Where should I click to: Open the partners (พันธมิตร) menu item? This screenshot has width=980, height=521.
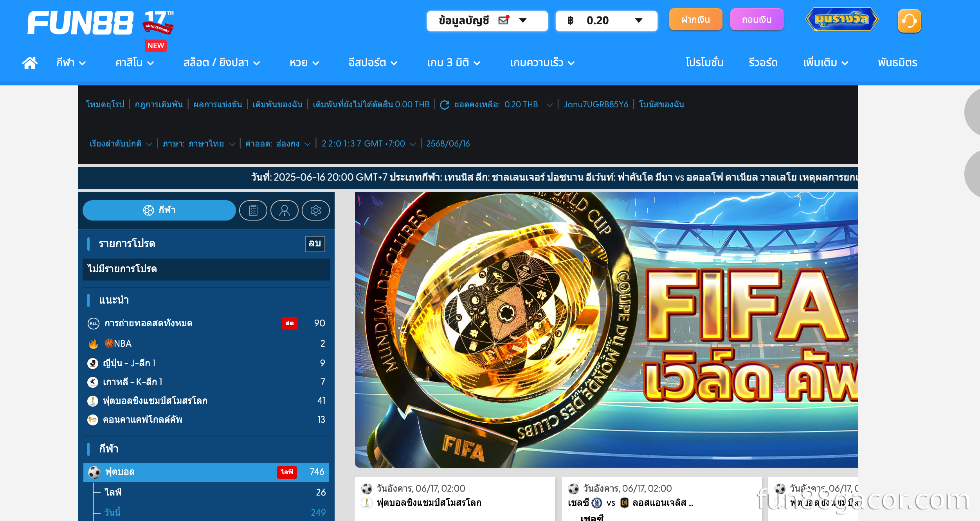[897, 63]
